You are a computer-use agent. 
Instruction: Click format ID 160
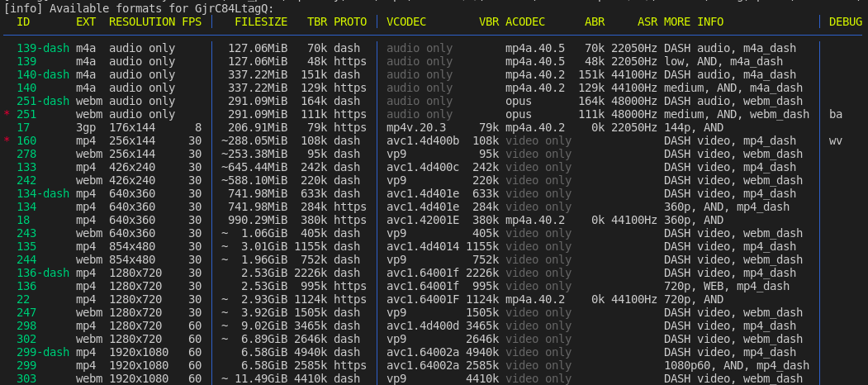pyautogui.click(x=26, y=140)
